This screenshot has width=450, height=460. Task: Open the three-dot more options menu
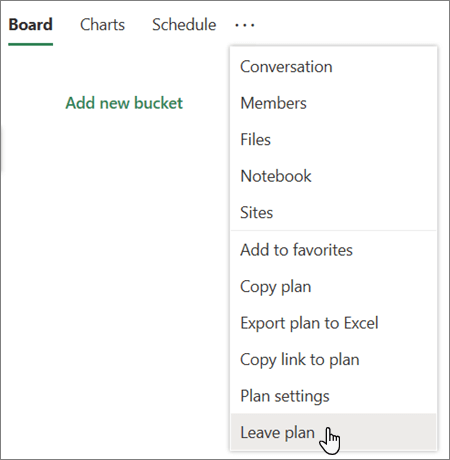245,25
